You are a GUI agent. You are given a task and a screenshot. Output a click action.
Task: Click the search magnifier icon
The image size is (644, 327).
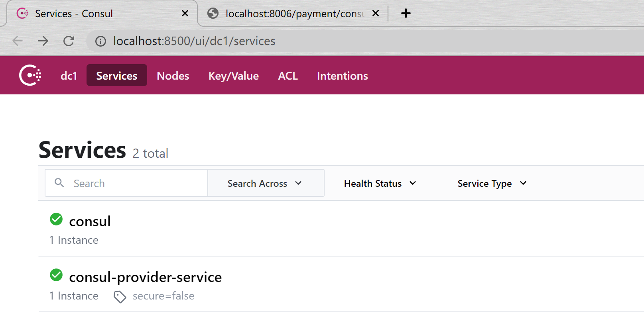59,183
